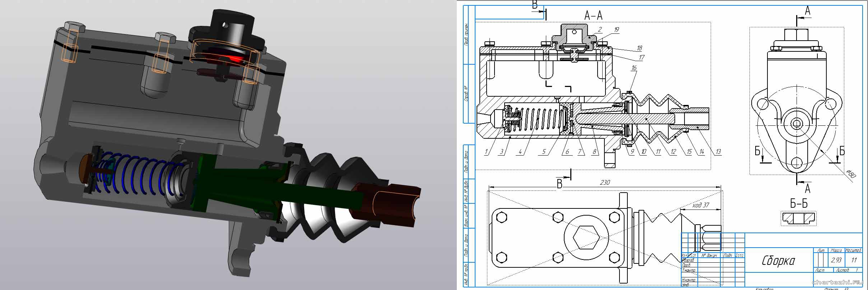Click the 230 length dimension value
This screenshot has height=290, width=868.
tap(605, 183)
